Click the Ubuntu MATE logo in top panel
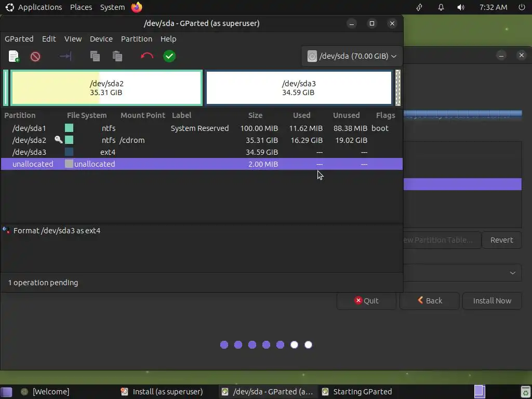 (x=10, y=7)
